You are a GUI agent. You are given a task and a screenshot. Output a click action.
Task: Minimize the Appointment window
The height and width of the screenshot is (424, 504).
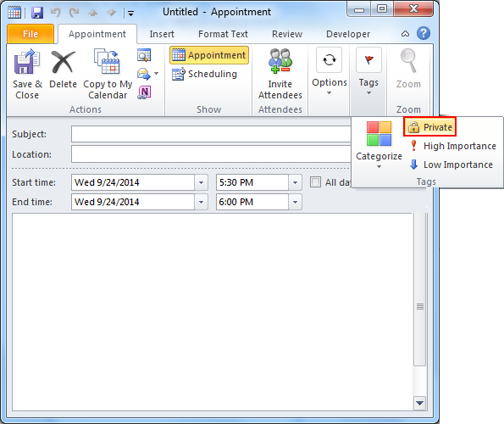pyautogui.click(x=359, y=9)
